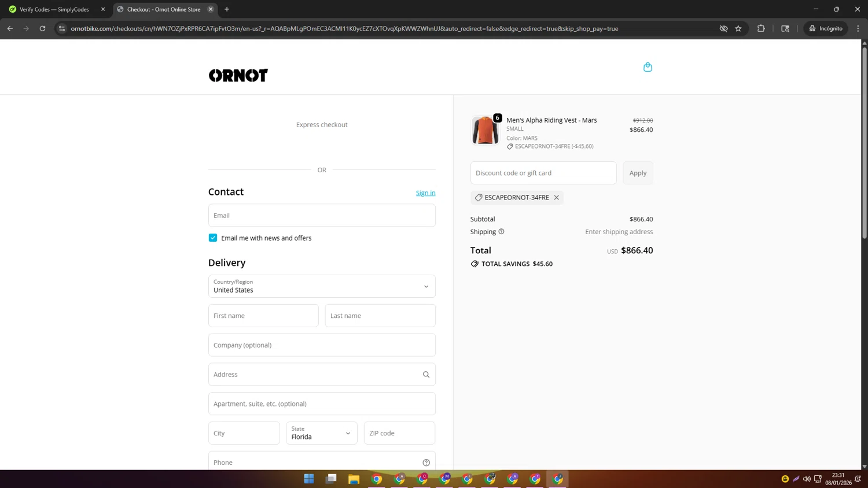Bookmark this page with the star icon

pos(738,28)
